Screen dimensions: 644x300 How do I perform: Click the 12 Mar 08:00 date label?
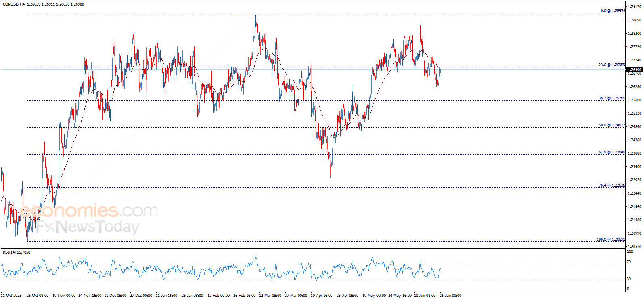point(270,296)
